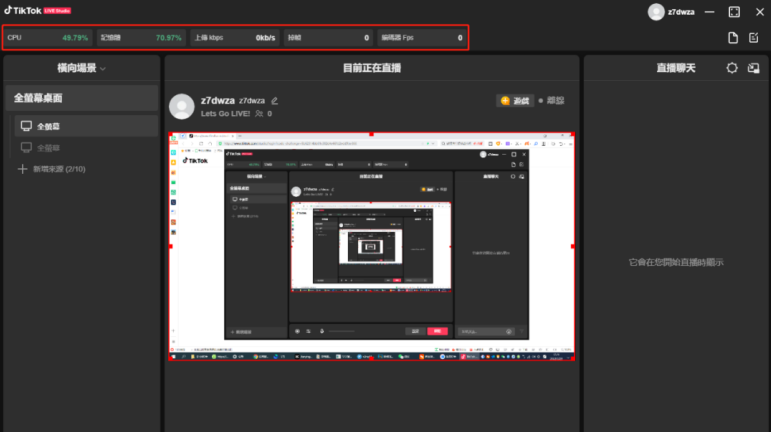Viewport: 771px width, 432px height.
Task: Open live chat settings gear icon
Action: [x=732, y=68]
